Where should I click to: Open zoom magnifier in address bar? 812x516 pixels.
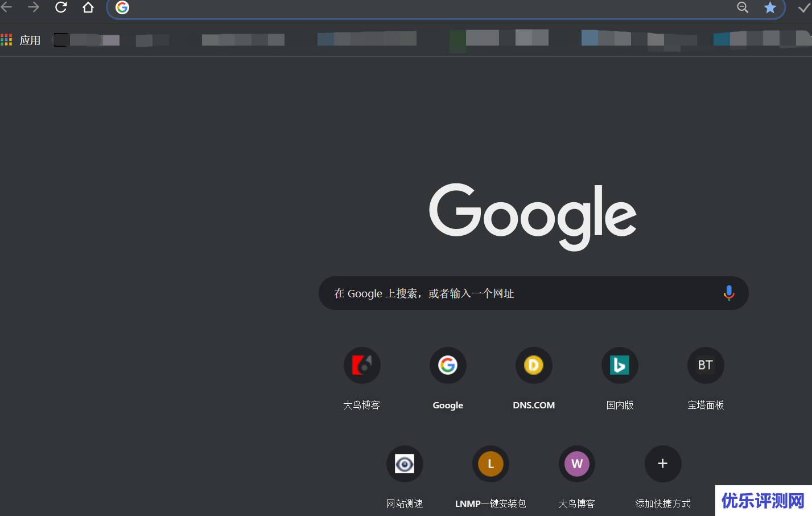tap(743, 7)
